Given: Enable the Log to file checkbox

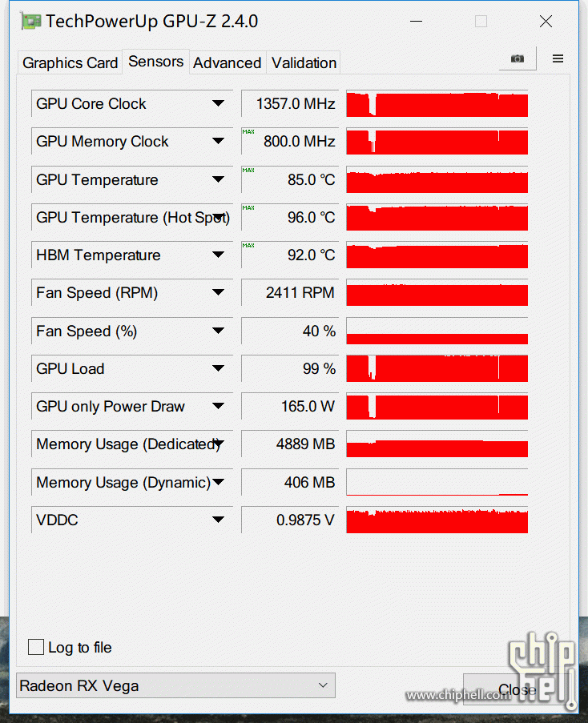Looking at the screenshot, I should tap(36, 647).
